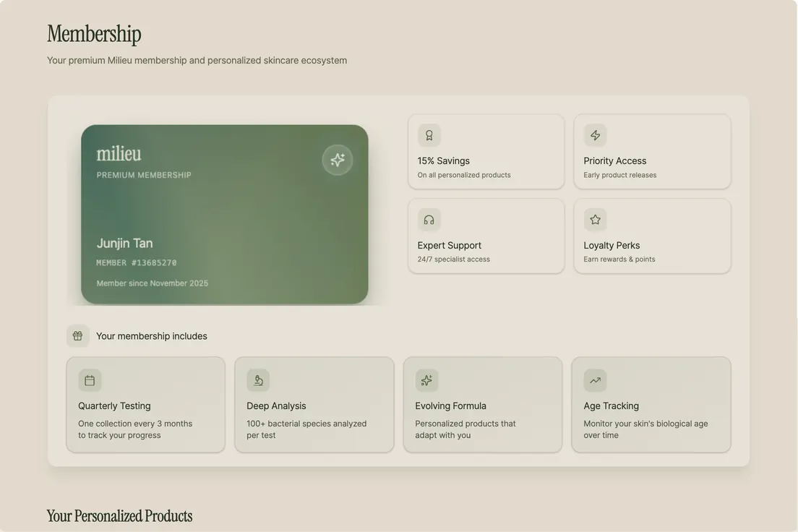Click the trending-up icon above Age Tracking
798x532 pixels.
(595, 380)
